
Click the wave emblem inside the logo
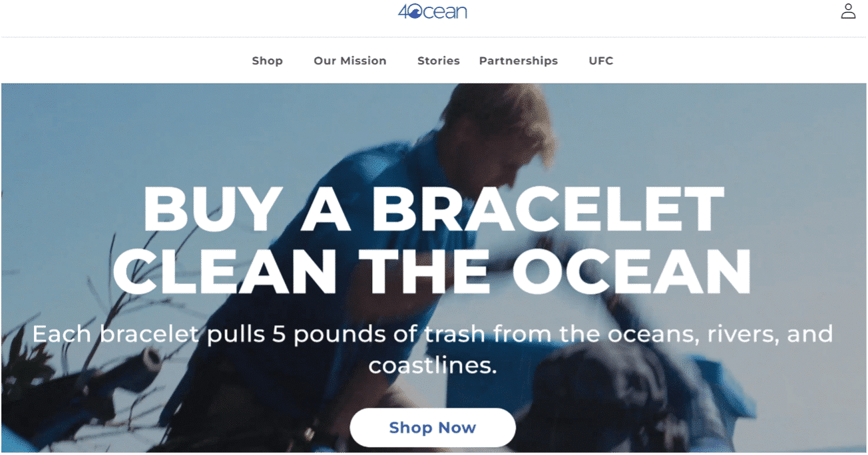(x=414, y=13)
